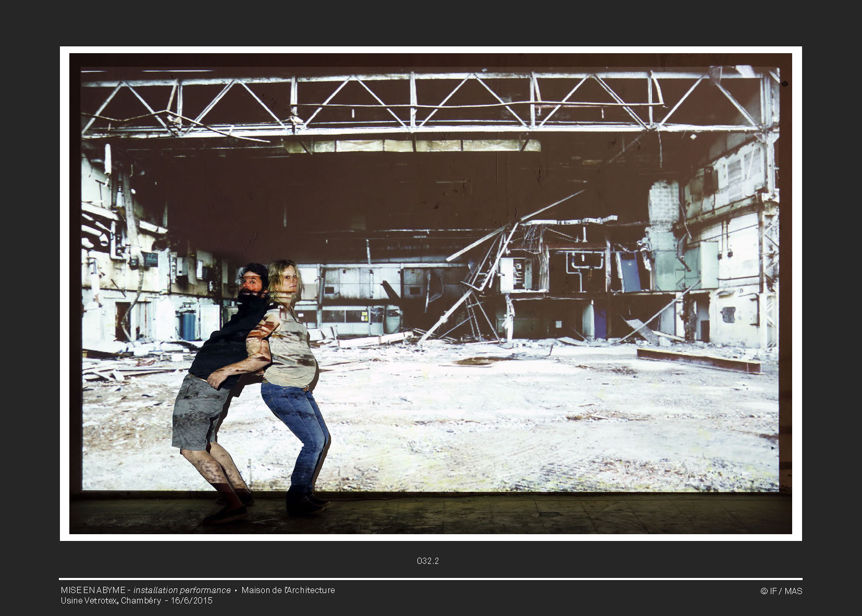Screen dimensions: 862x616
Task: Click the woman's blue jeans
Action: 297,427
